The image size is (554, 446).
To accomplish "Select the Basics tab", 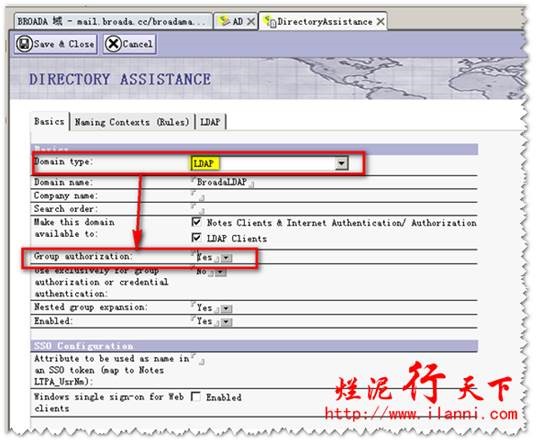I will point(49,122).
